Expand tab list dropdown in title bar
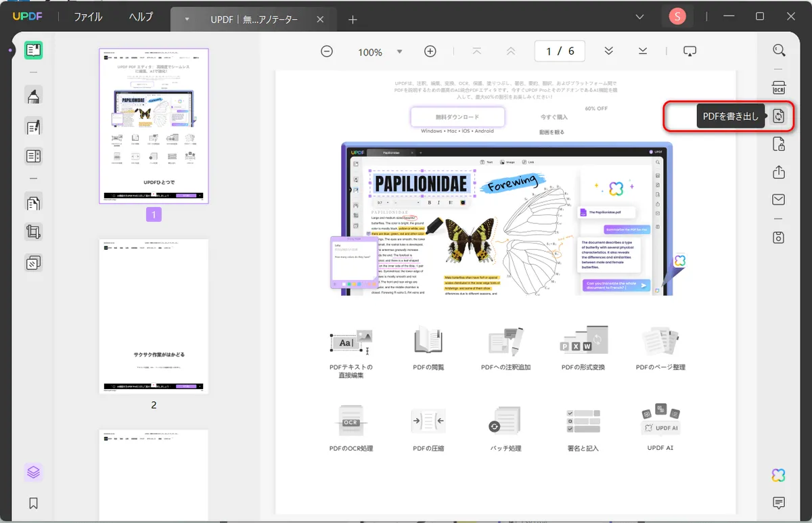Viewport: 812px width, 523px height. [x=640, y=16]
